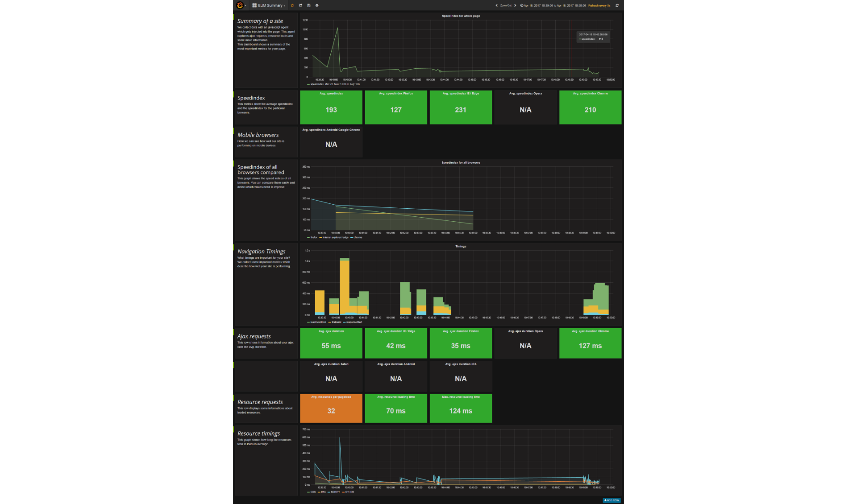The height and width of the screenshot is (504, 857).
Task: Shift time range forward with right arrow
Action: click(515, 5)
